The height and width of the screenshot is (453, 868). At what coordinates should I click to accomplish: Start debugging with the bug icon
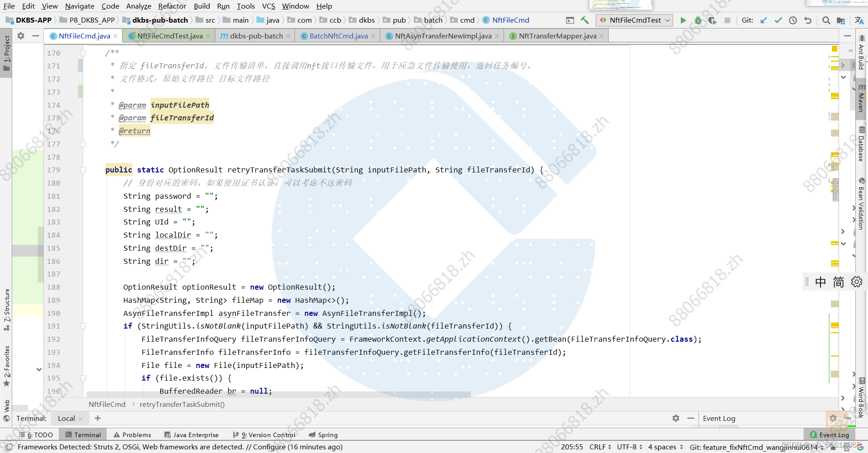pyautogui.click(x=698, y=20)
